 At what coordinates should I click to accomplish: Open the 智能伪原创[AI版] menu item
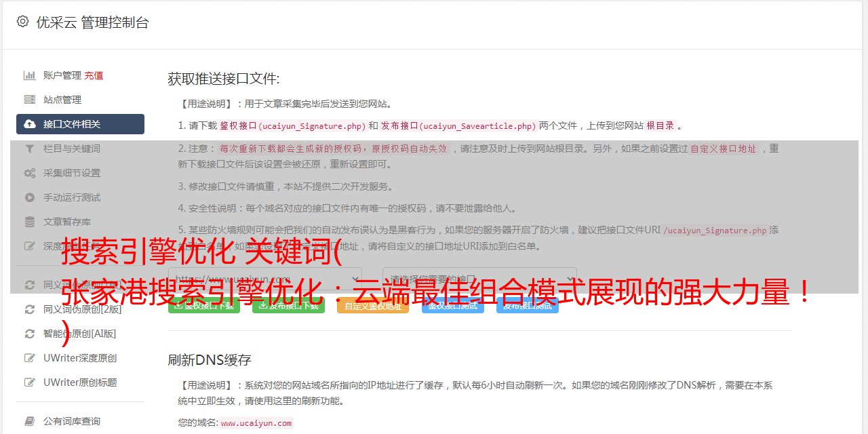[80, 334]
